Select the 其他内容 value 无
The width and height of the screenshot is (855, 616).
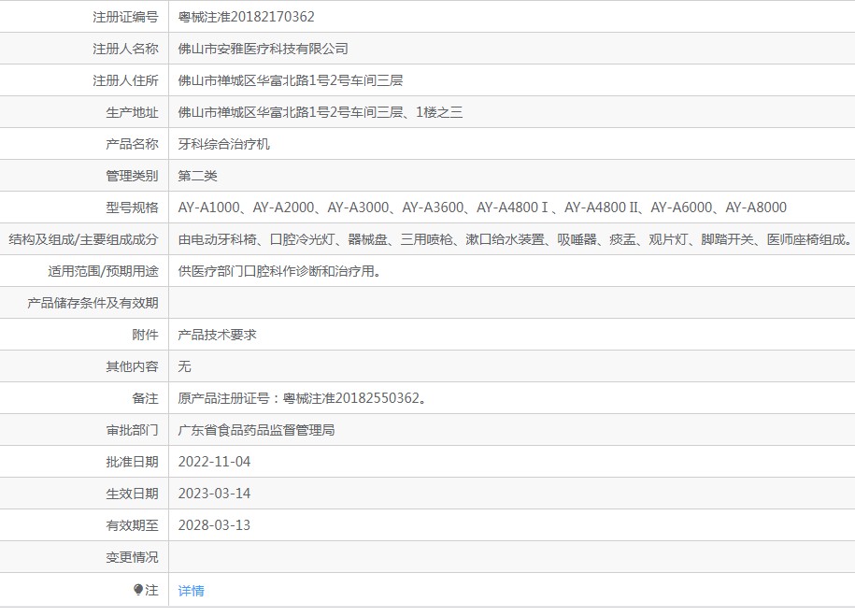(184, 366)
